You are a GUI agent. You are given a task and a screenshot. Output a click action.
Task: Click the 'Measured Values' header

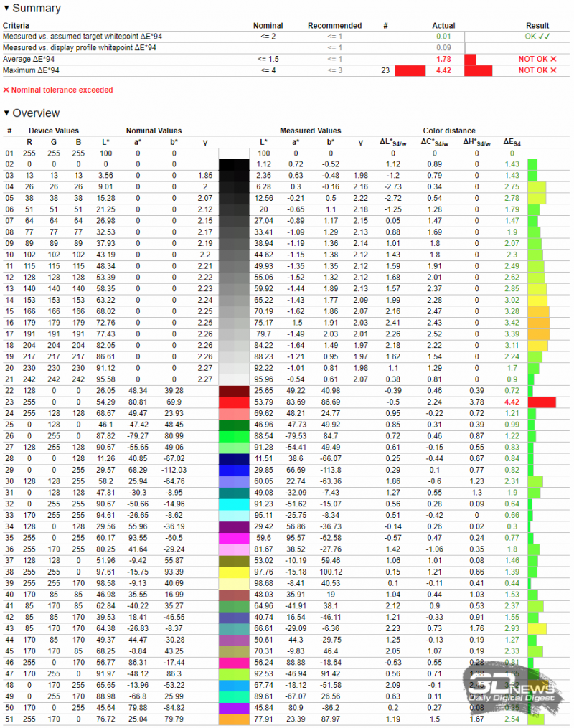point(310,131)
